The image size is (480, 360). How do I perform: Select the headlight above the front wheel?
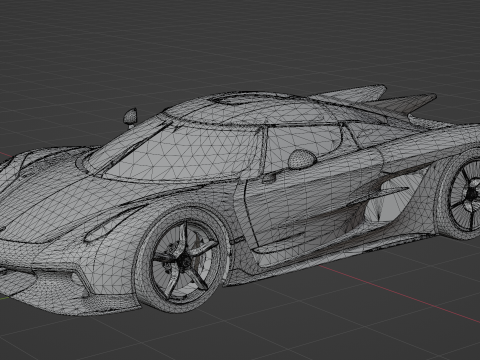pos(115,223)
